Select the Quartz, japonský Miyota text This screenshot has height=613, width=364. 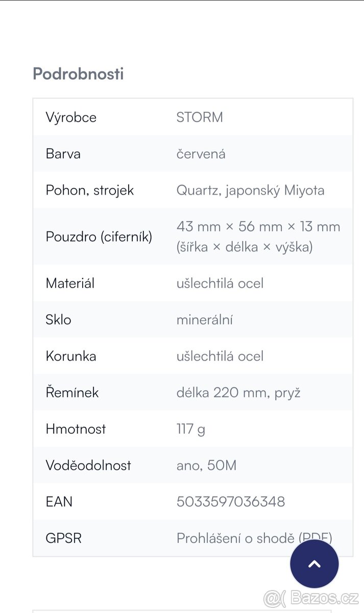(x=250, y=191)
